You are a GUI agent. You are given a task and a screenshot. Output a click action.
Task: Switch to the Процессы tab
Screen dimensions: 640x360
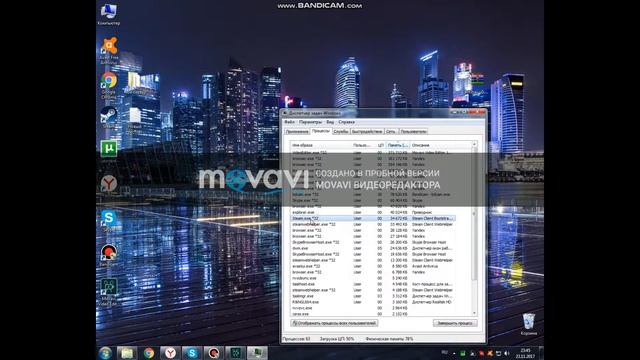(320, 131)
